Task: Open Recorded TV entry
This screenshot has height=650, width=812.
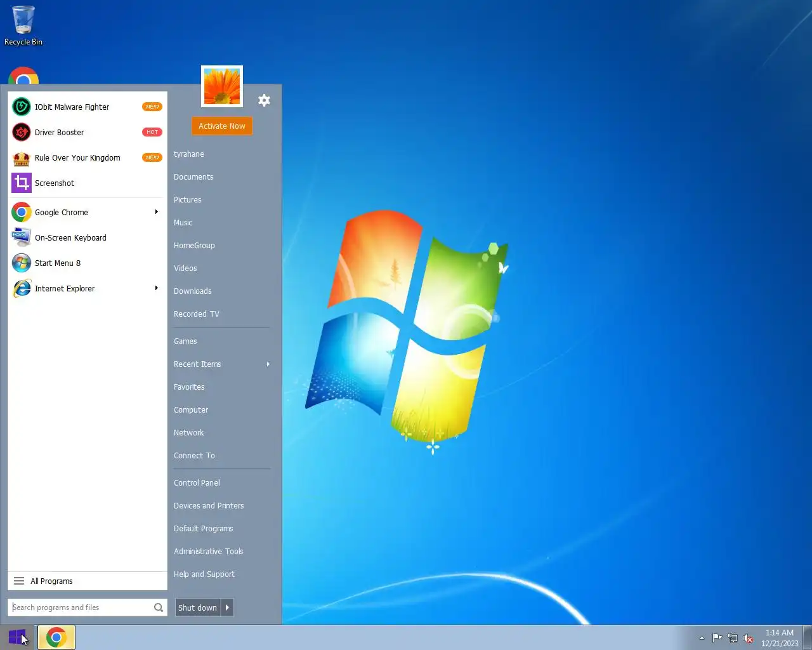Action: point(197,314)
